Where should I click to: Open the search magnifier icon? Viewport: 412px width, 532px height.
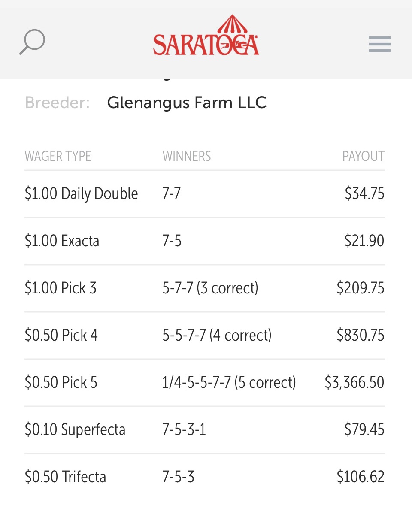[32, 42]
